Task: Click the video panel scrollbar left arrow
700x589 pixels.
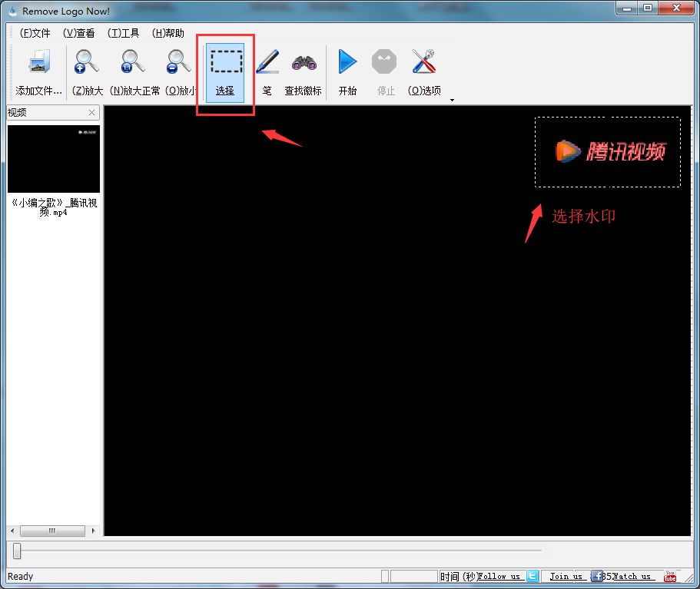Action: pyautogui.click(x=12, y=531)
